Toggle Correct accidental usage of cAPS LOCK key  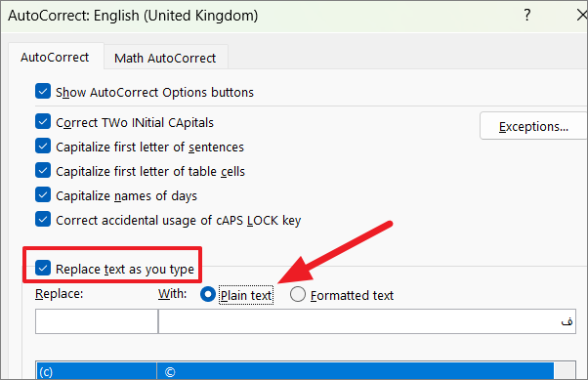click(43, 219)
